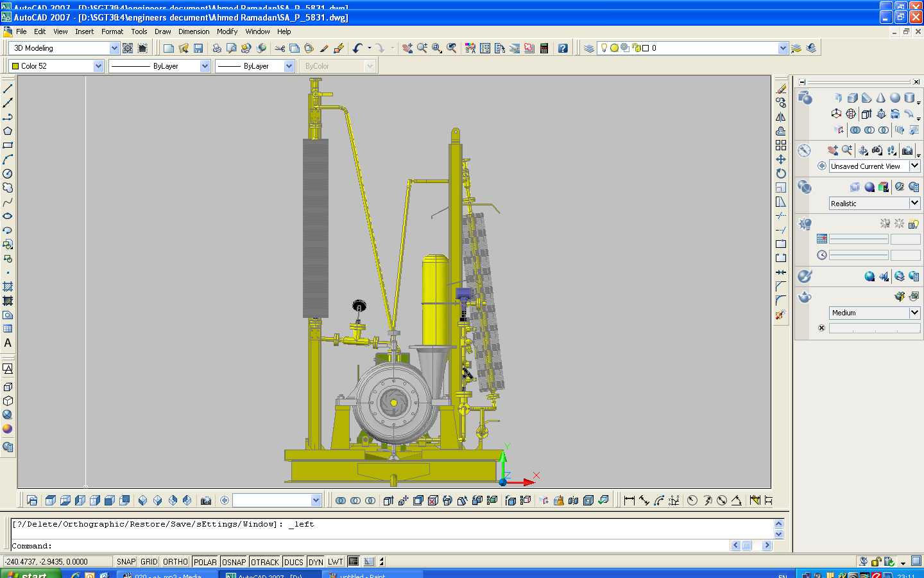Open the first ByLayer linetype dropdown
The height and width of the screenshot is (578, 924).
tap(205, 66)
